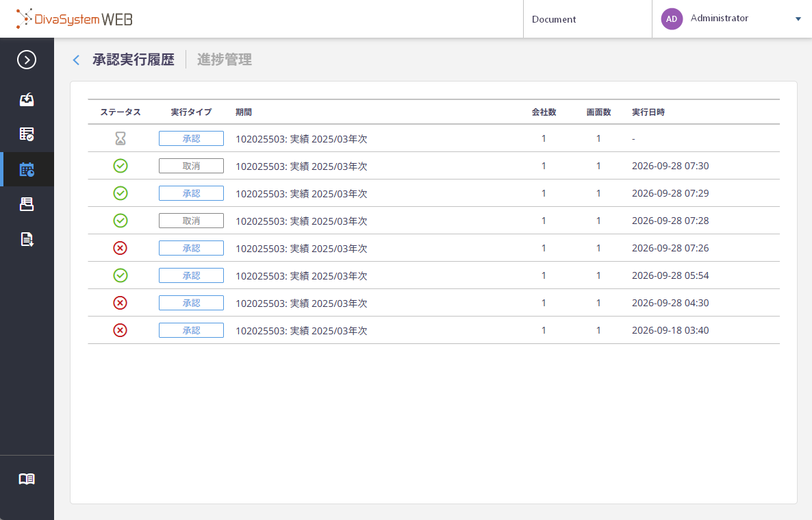Expand the sidebar with the arrow circle icon

point(27,60)
